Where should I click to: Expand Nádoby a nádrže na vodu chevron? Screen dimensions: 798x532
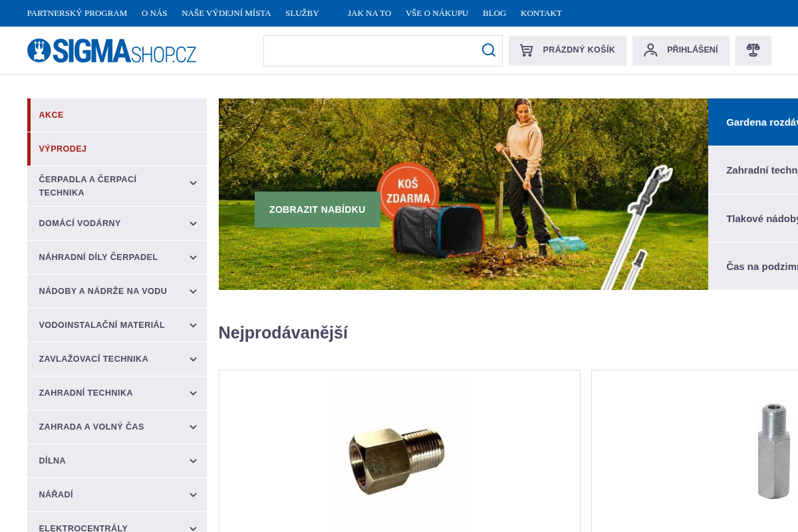(x=193, y=292)
